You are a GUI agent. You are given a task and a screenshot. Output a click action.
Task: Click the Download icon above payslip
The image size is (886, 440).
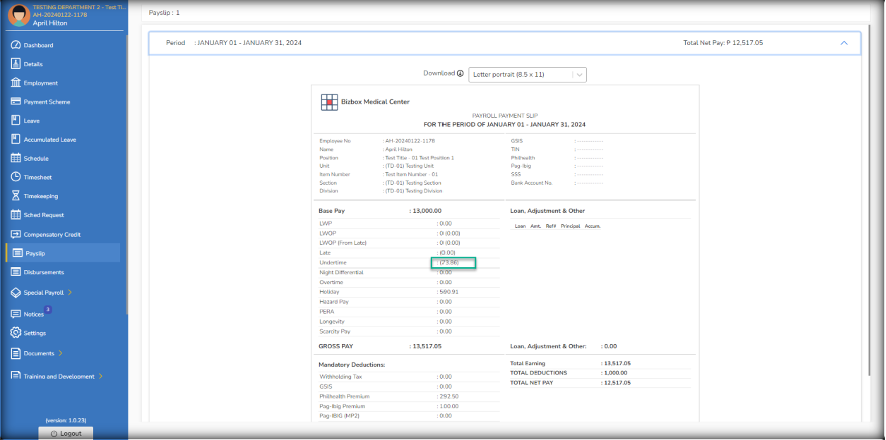[x=460, y=74]
